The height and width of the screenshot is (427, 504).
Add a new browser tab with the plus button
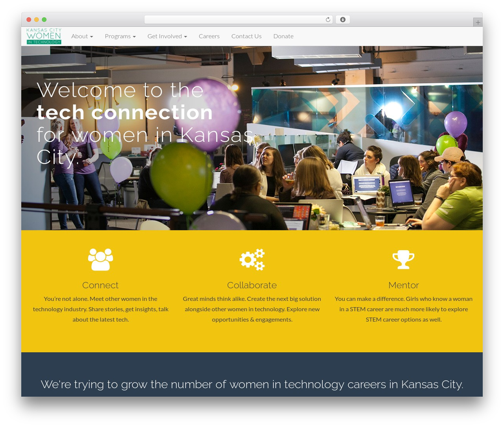(x=478, y=22)
